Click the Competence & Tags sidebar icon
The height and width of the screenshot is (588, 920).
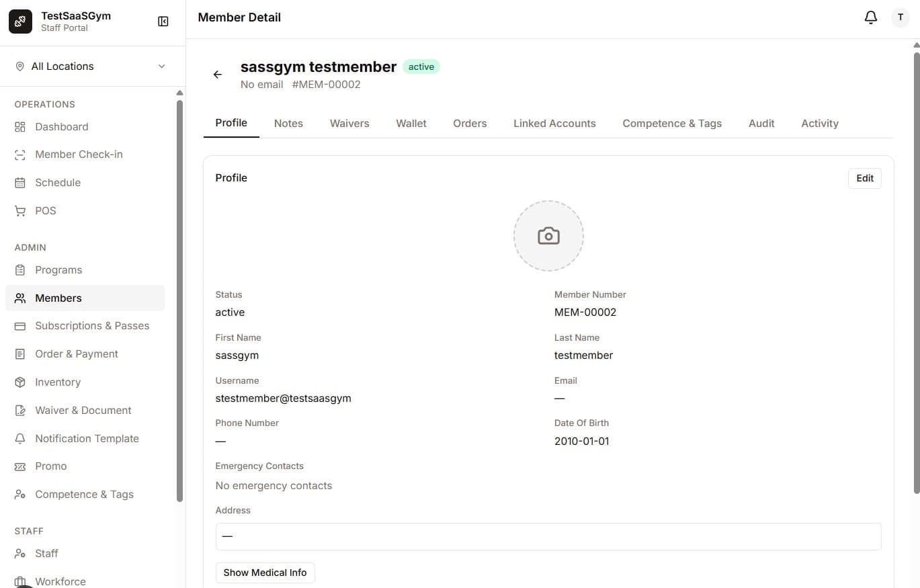coord(20,495)
